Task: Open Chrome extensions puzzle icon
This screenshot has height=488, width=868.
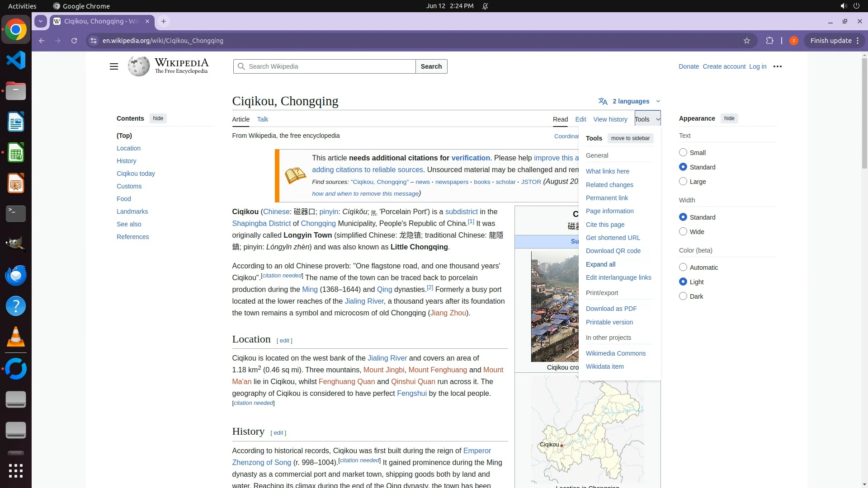Action: pyautogui.click(x=769, y=41)
